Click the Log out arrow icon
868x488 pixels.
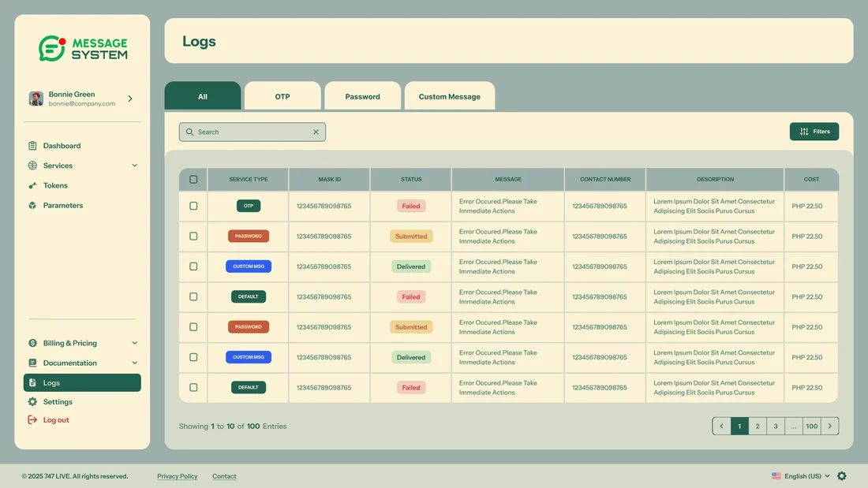32,420
